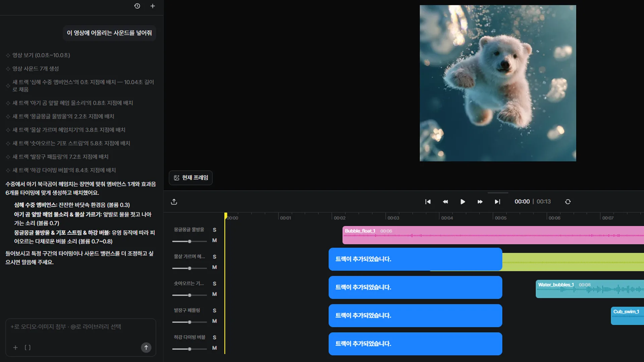This screenshot has width=644, height=362.
Task: Click the export upload icon
Action: point(174,202)
